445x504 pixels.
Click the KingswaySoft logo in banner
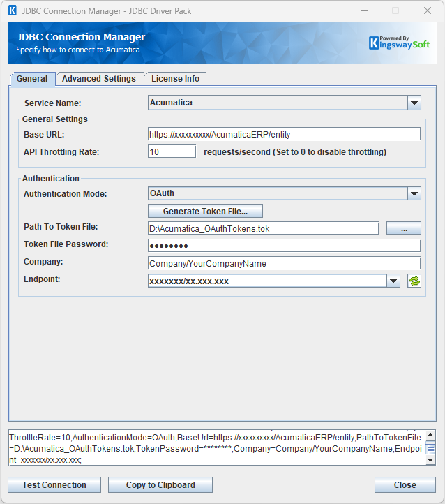pos(400,43)
